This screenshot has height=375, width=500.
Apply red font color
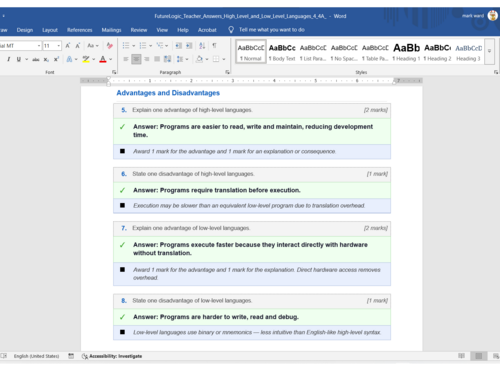103,59
